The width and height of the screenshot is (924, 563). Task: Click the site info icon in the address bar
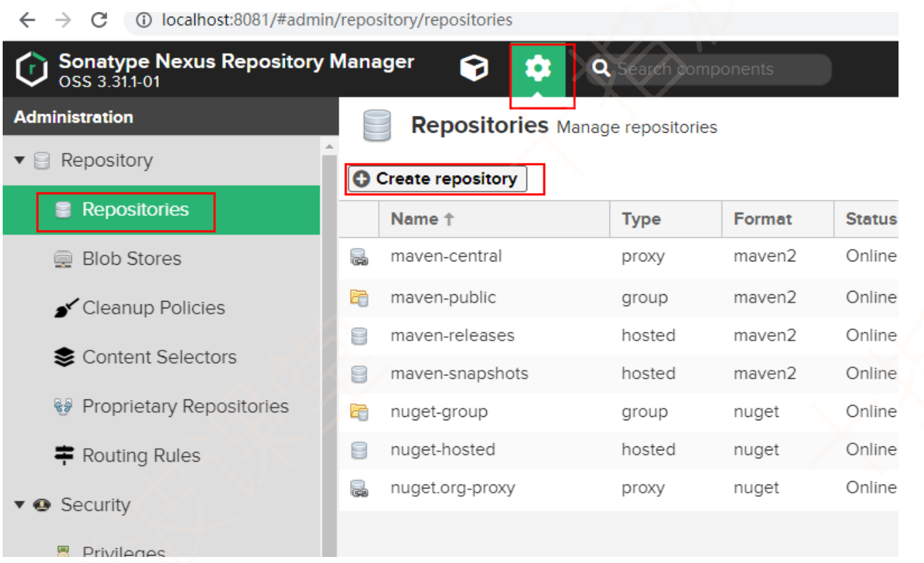click(x=143, y=21)
